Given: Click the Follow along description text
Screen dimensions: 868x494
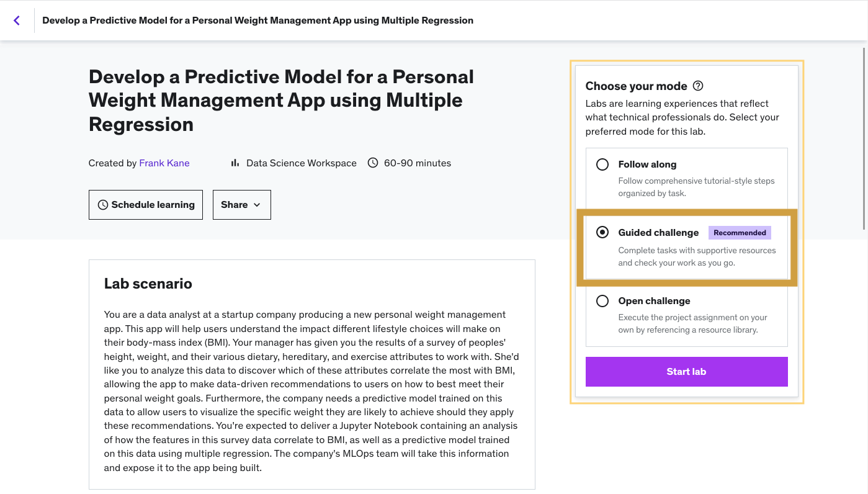Looking at the screenshot, I should (696, 187).
